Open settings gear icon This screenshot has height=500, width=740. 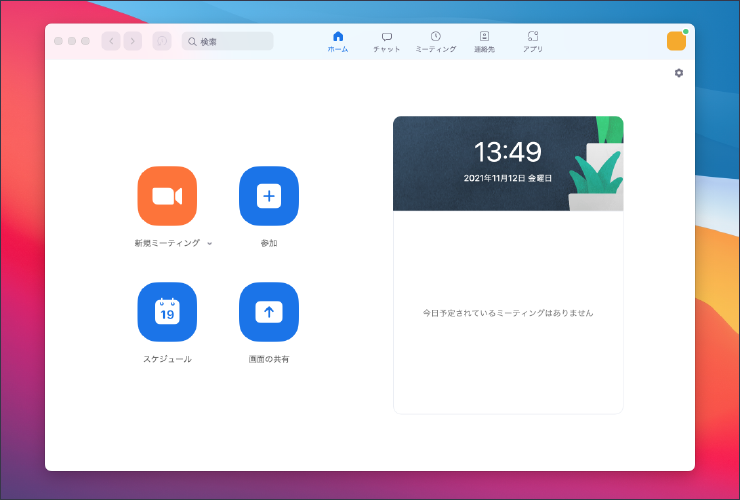coord(679,73)
